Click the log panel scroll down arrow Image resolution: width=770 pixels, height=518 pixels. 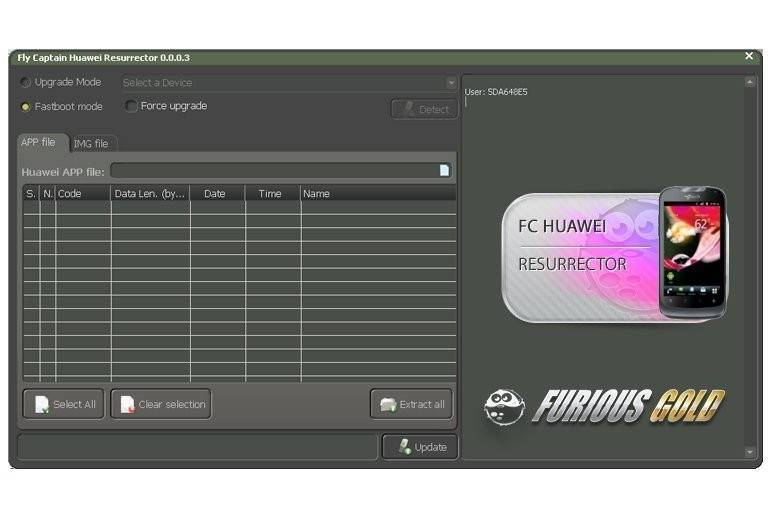pyautogui.click(x=749, y=452)
